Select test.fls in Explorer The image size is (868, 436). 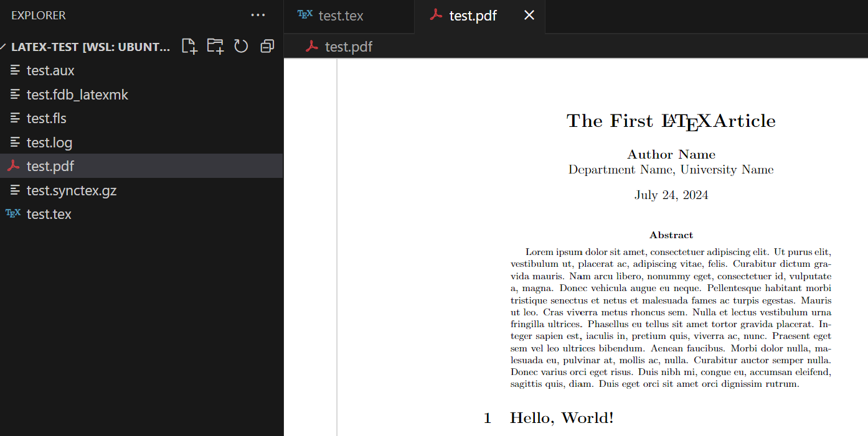coord(141,118)
